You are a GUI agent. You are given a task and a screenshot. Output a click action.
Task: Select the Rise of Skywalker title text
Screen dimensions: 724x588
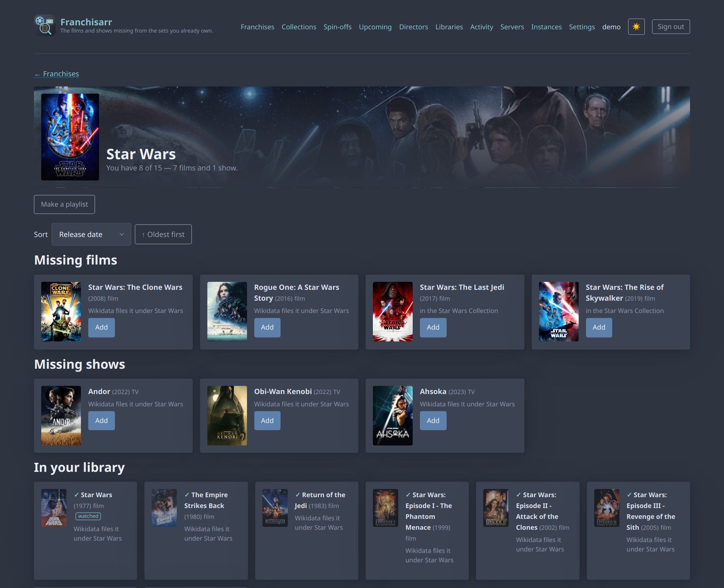coord(624,293)
